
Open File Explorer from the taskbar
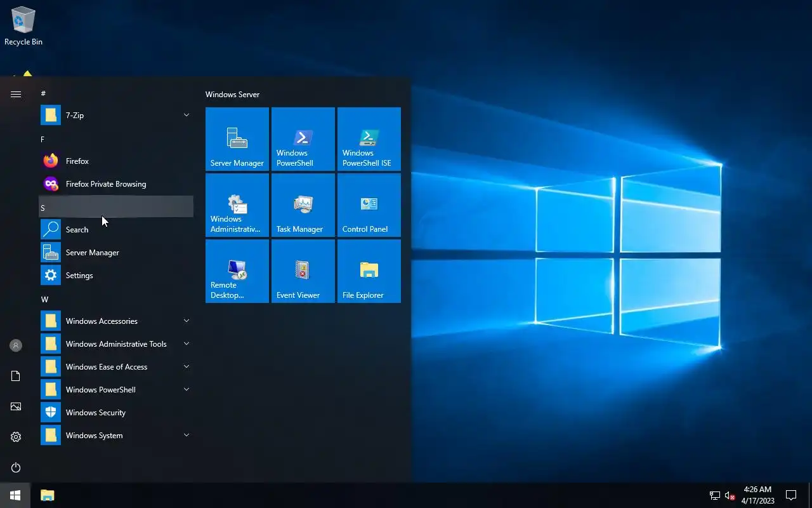48,495
